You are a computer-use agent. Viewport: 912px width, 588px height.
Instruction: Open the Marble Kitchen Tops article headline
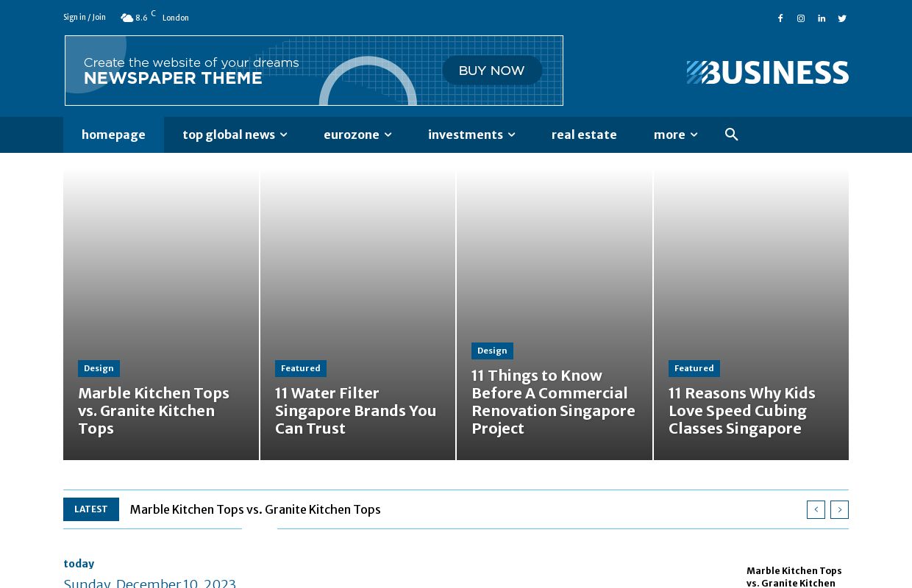pyautogui.click(x=154, y=411)
